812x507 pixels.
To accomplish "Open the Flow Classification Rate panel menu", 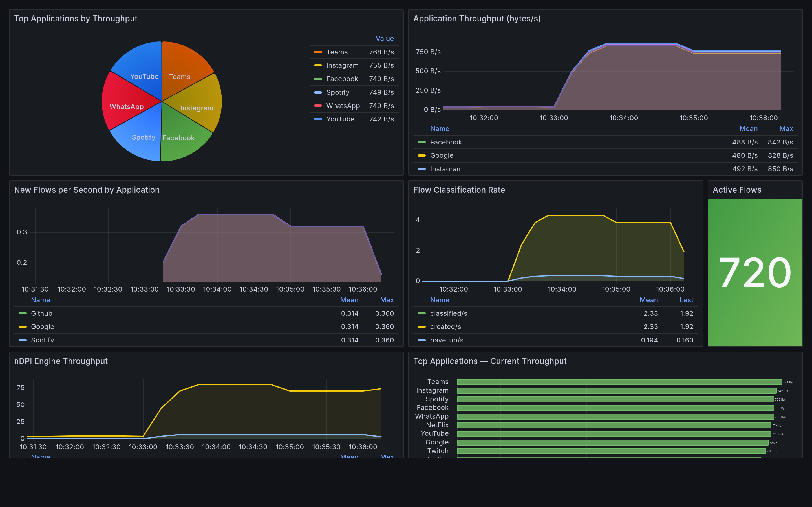I will [x=459, y=190].
